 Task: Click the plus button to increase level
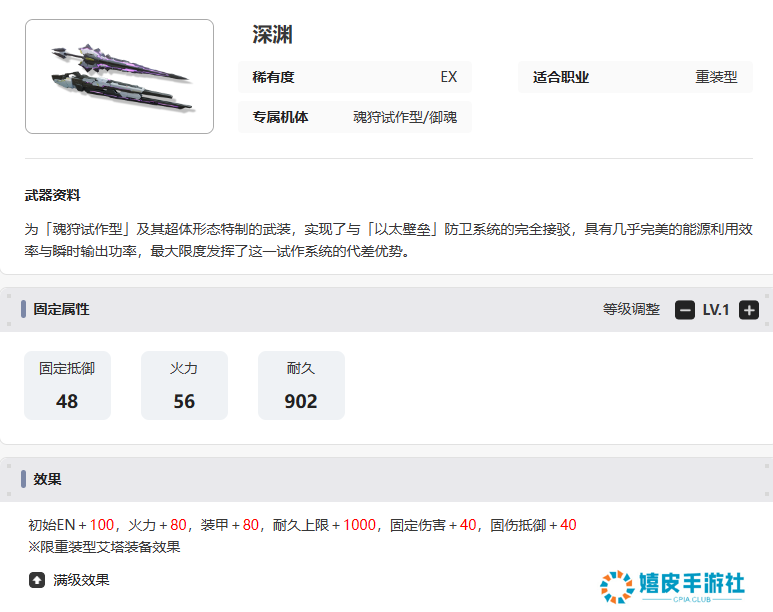pyautogui.click(x=749, y=310)
